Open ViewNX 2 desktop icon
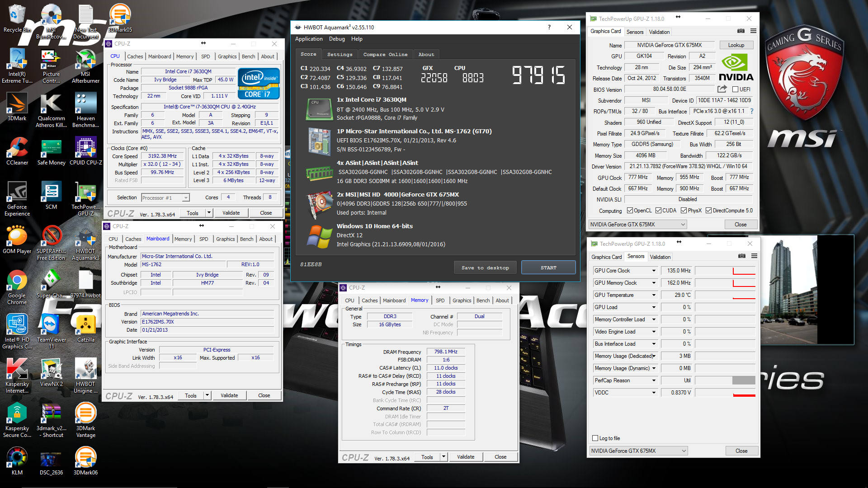This screenshot has height=488, width=868. (51, 372)
